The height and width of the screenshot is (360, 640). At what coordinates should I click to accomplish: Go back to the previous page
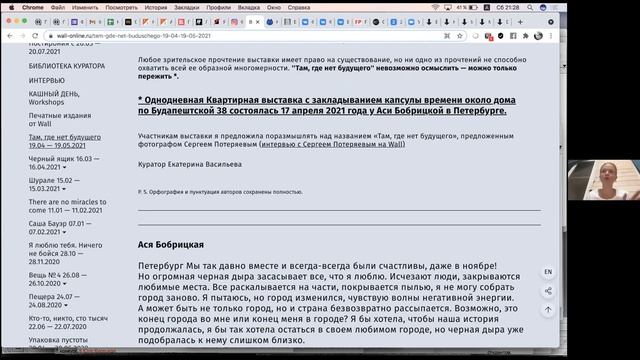[x=10, y=36]
